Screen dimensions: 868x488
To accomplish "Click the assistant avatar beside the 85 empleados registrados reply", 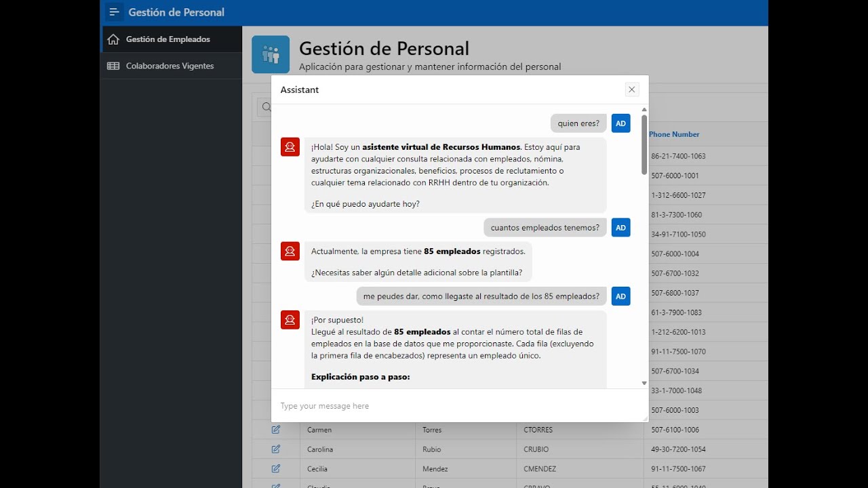I will click(x=290, y=251).
